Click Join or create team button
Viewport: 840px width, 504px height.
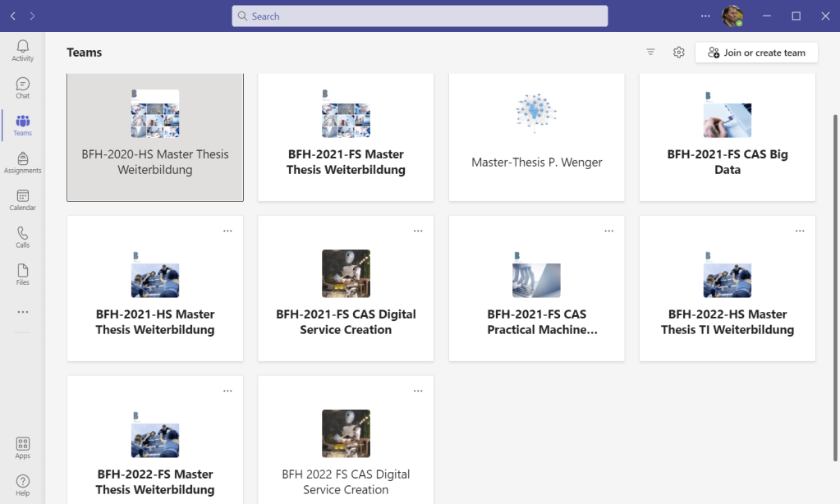click(x=756, y=53)
